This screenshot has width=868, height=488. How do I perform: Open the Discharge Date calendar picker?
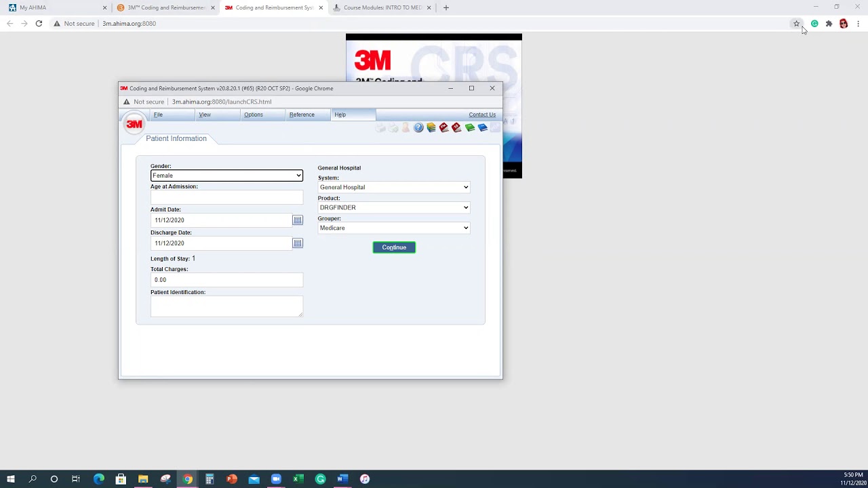[x=297, y=243]
